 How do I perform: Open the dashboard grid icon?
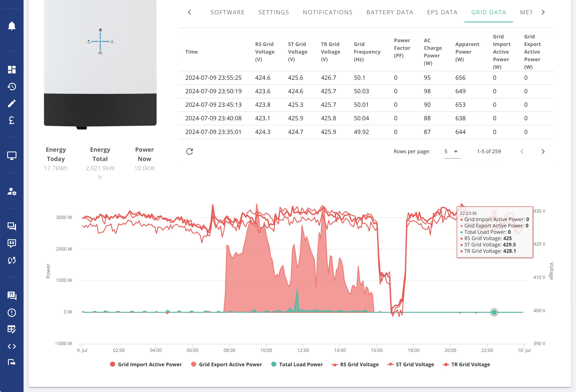pos(12,70)
